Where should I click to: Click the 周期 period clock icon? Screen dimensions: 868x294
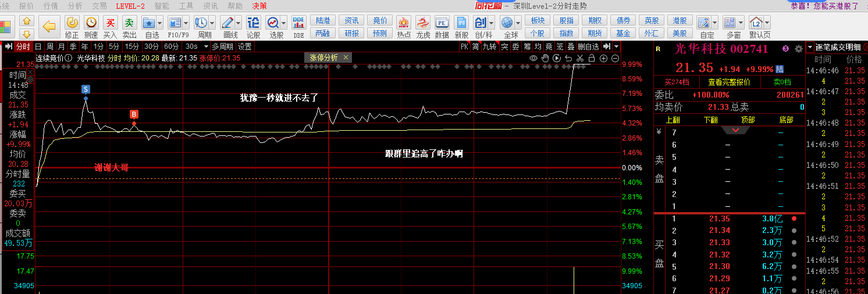tap(201, 23)
